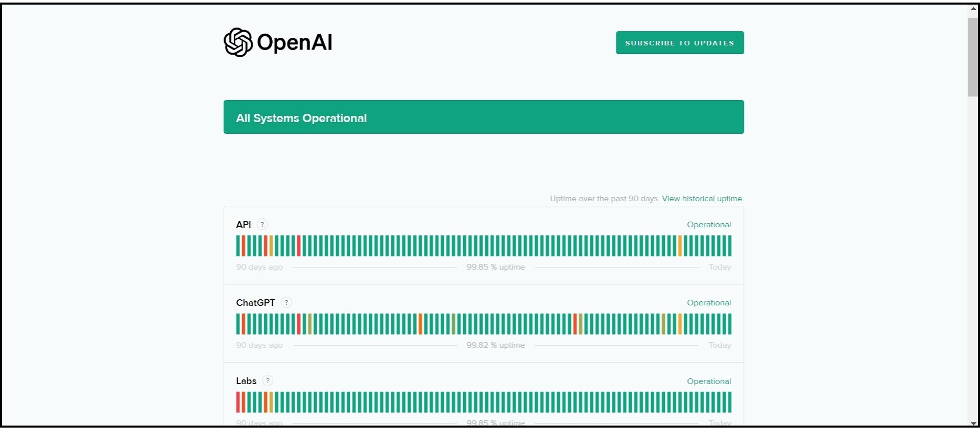The image size is (980, 431).
Task: Click the first red bar in Labs uptime
Action: pyautogui.click(x=237, y=402)
